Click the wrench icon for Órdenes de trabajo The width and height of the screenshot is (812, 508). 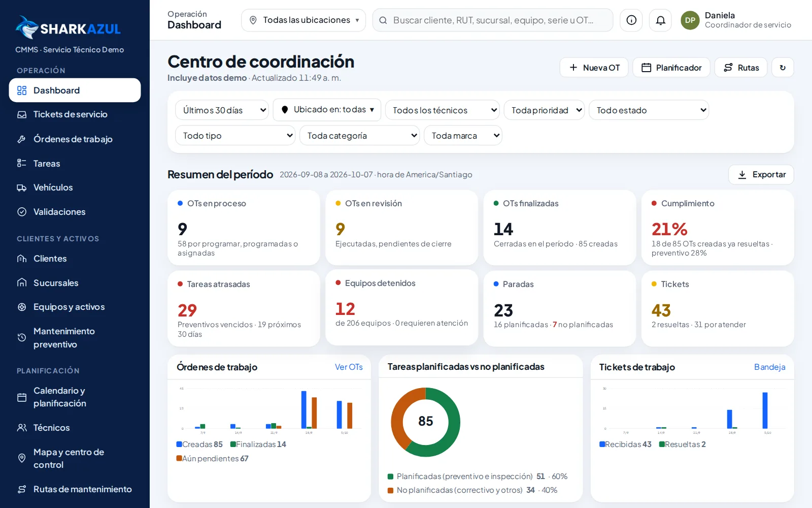[22, 139]
